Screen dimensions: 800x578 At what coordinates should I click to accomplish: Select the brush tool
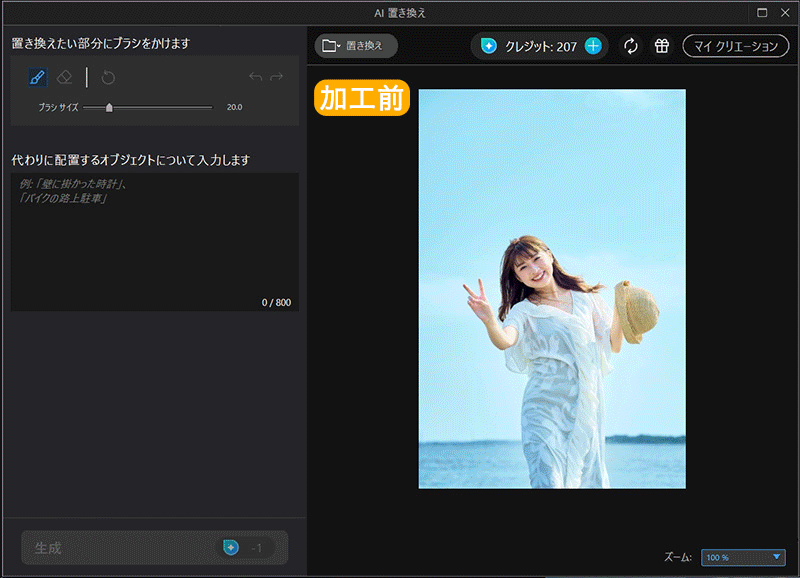click(x=37, y=77)
